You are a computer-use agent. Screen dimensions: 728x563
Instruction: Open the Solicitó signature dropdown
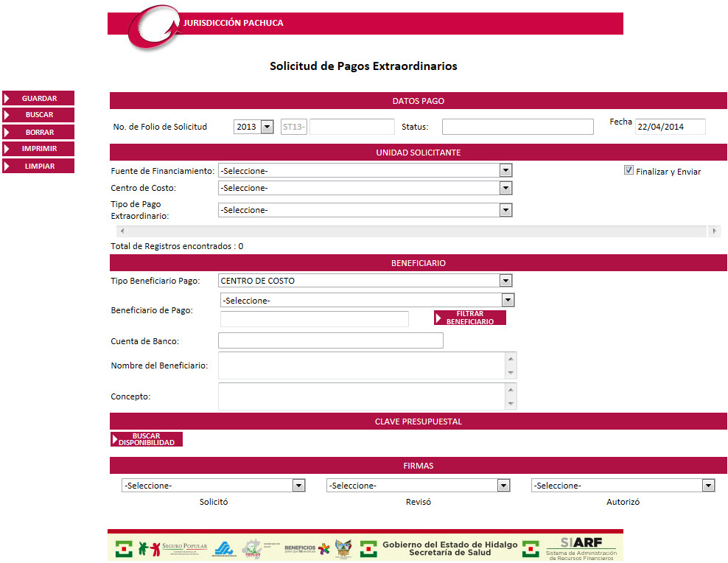point(214,486)
